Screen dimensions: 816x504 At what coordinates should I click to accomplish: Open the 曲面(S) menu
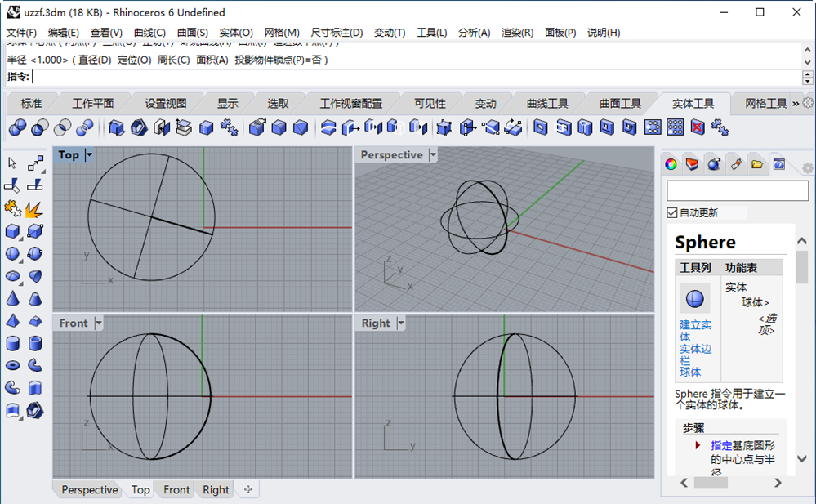tap(192, 33)
